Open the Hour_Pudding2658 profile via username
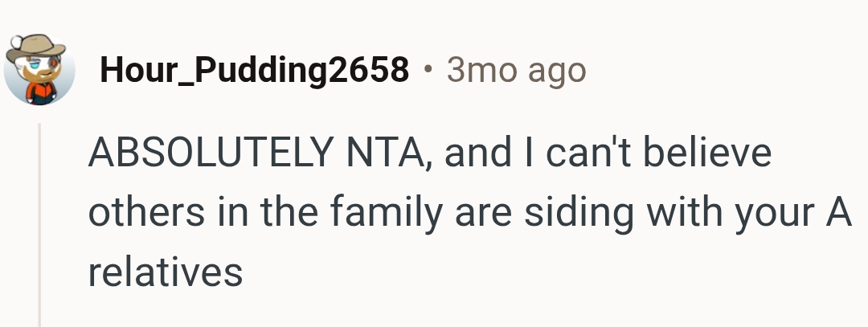868x327 pixels. [x=254, y=72]
